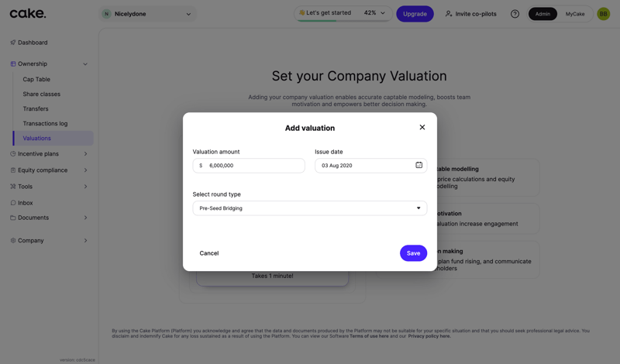
Task: Close the Add valuation dialog
Action: (x=422, y=127)
